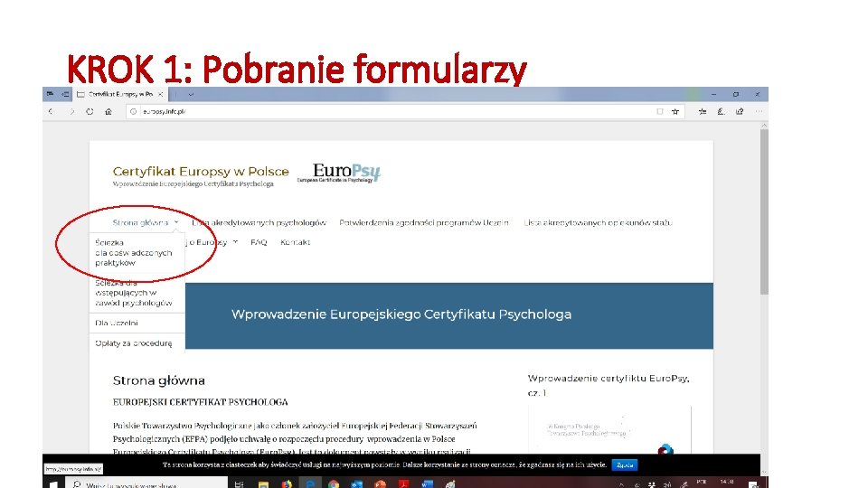Reload the page with the refresh icon
The image size is (868, 488).
(x=90, y=111)
